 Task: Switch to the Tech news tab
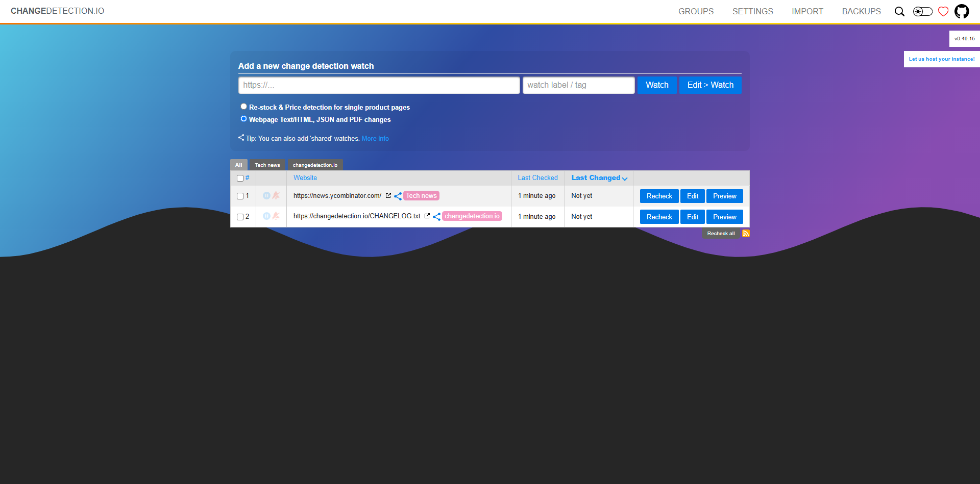pyautogui.click(x=267, y=165)
